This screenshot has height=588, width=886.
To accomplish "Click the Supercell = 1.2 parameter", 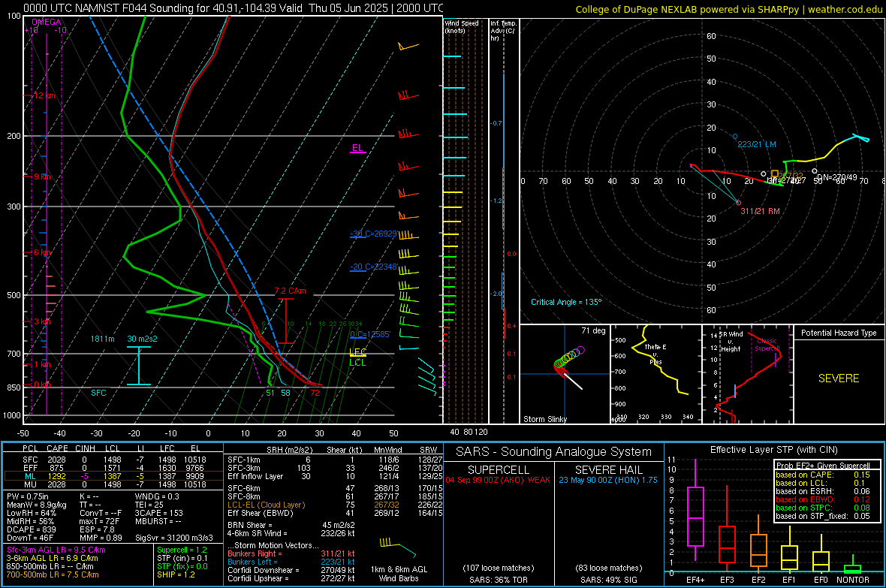I will pos(182,550).
